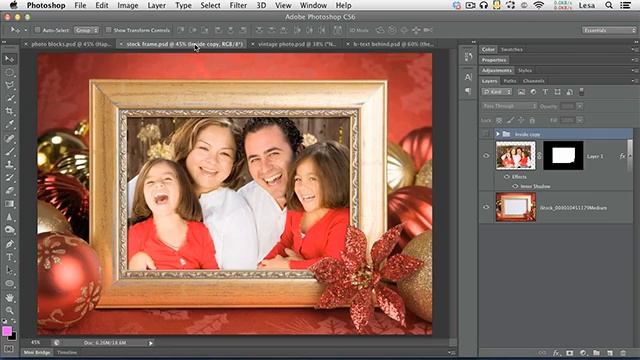Image resolution: width=640 pixels, height=360 pixels.
Task: Open the History panel icon
Action: tap(468, 56)
